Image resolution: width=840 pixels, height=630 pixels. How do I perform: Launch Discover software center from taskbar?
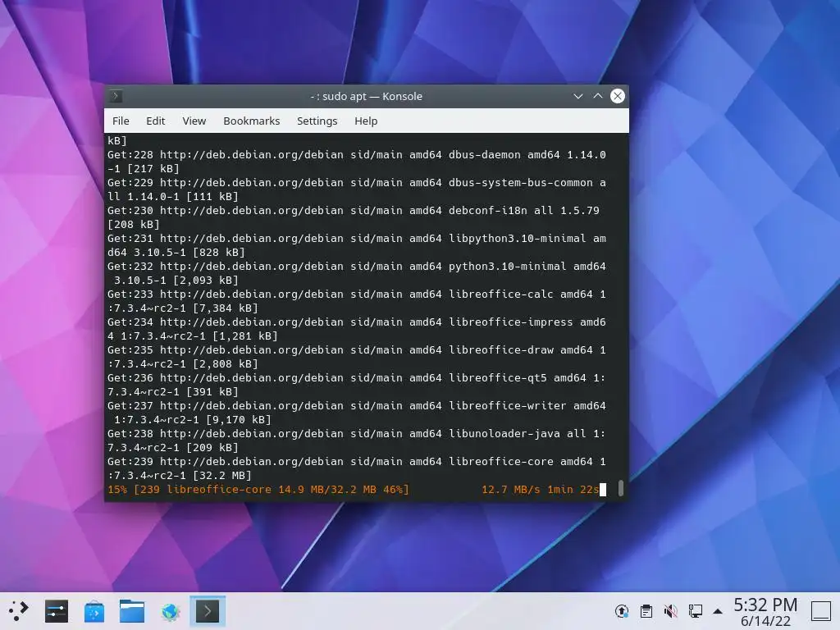pos(94,611)
